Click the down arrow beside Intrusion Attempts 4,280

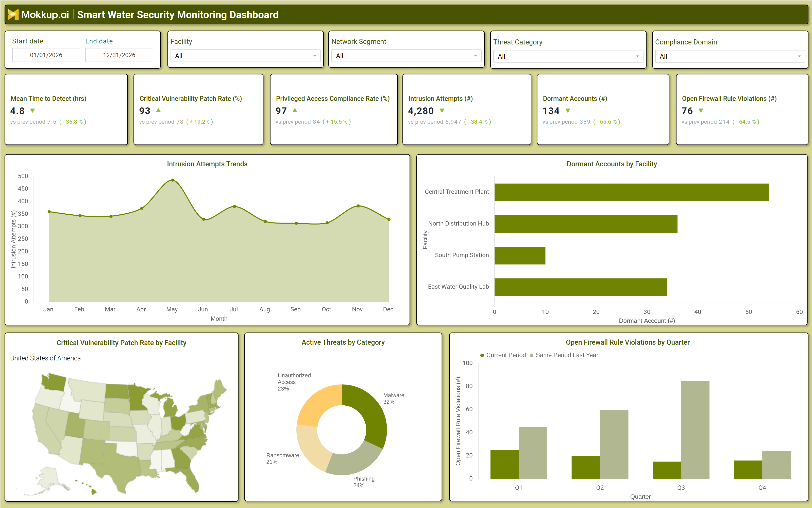(x=442, y=110)
